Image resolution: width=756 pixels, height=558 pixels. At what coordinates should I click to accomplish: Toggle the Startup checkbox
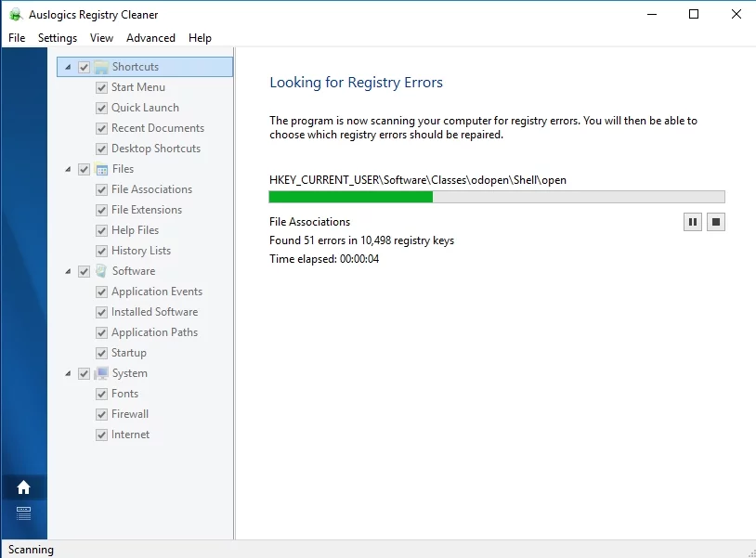coord(101,353)
